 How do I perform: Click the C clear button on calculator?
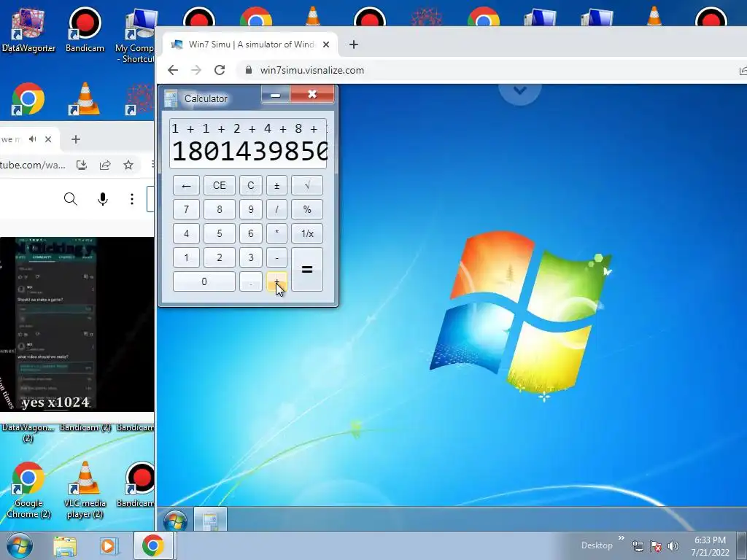coord(251,185)
